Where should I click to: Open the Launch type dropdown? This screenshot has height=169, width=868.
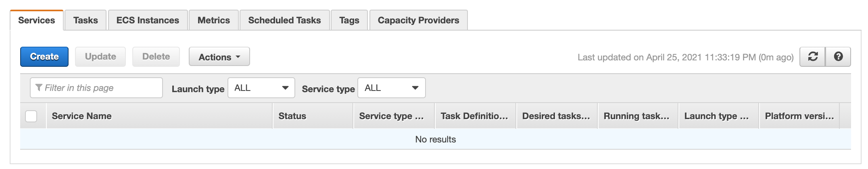tap(261, 88)
